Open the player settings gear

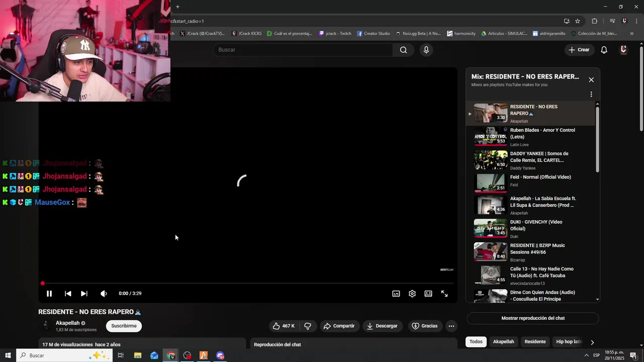pyautogui.click(x=412, y=294)
